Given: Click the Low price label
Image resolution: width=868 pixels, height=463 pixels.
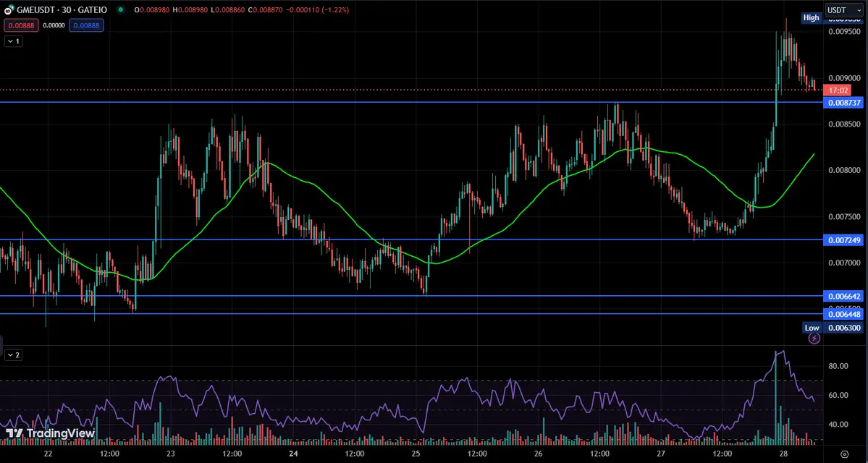Looking at the screenshot, I should [812, 328].
